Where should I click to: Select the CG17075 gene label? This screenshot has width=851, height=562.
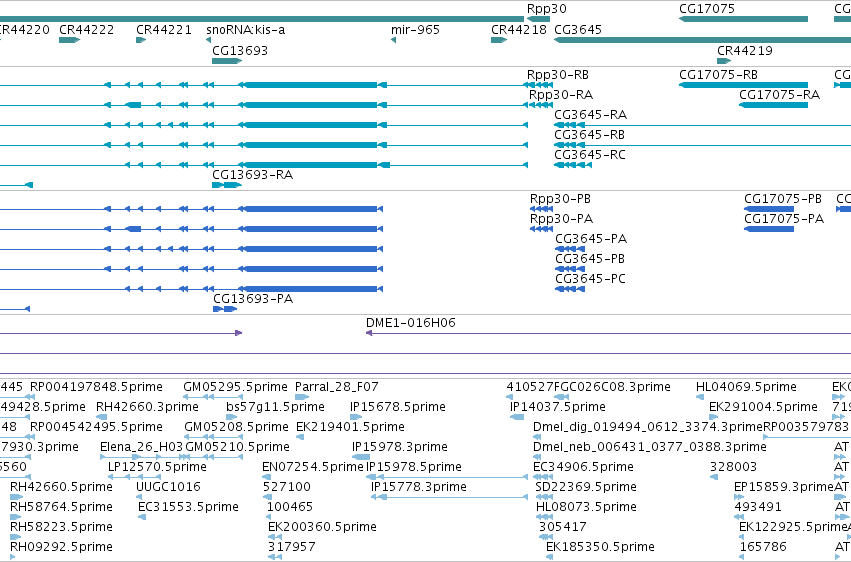707,9
